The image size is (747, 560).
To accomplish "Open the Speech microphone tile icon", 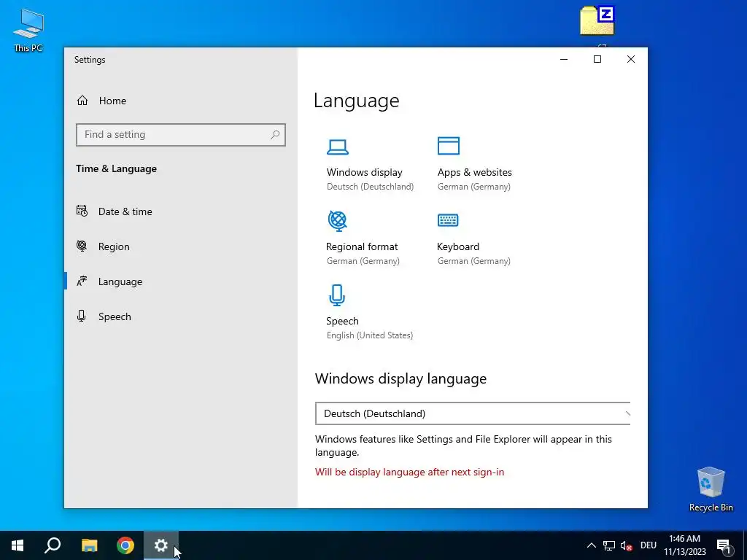I will click(x=337, y=295).
